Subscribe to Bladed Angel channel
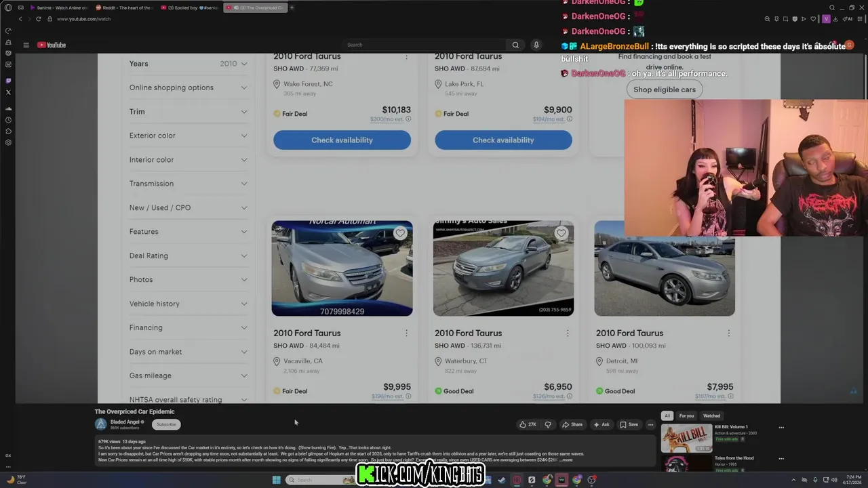868x488 pixels. (166, 424)
